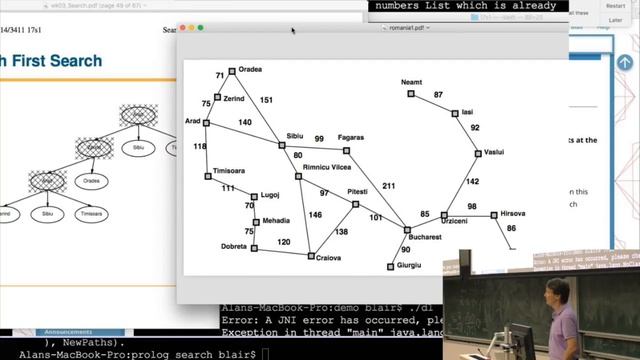Click the hatched root oval of the search tree
This screenshot has width=640, height=360.
point(138,115)
